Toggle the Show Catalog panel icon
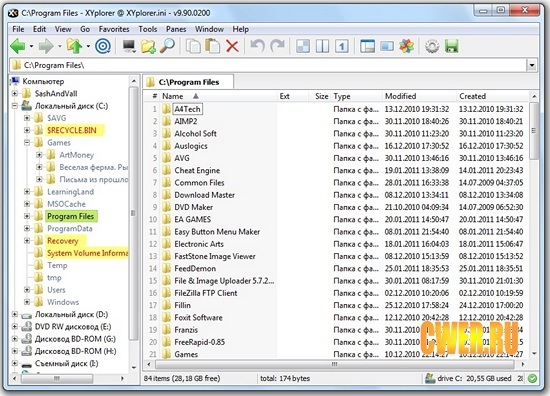The image size is (550, 396). coord(387,46)
